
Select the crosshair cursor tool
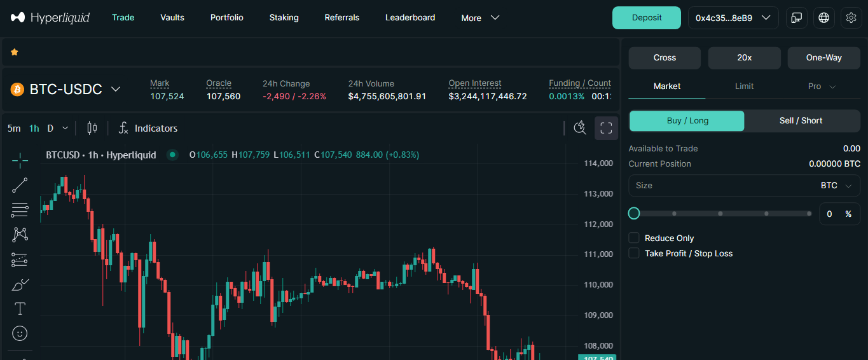[x=20, y=160]
